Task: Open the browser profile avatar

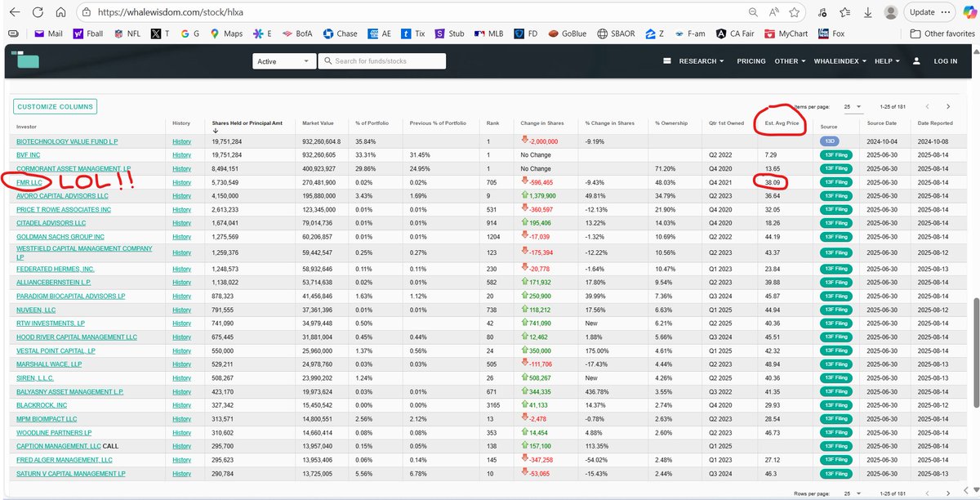Action: 891,12
